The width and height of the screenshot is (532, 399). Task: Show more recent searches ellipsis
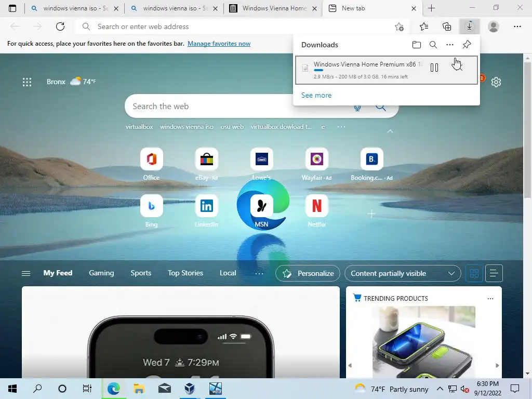[341, 127]
